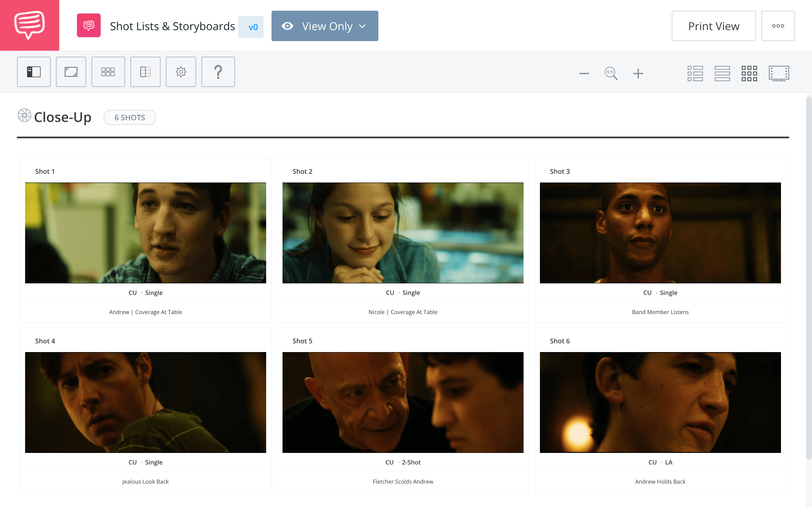Open the v0 version selector
This screenshot has width=812, height=507.
point(251,26)
